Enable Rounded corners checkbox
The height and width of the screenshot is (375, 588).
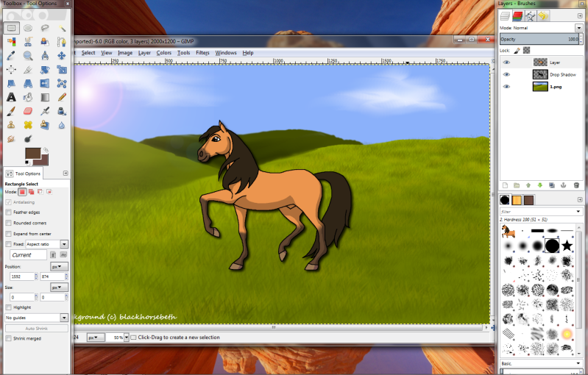pyautogui.click(x=9, y=223)
